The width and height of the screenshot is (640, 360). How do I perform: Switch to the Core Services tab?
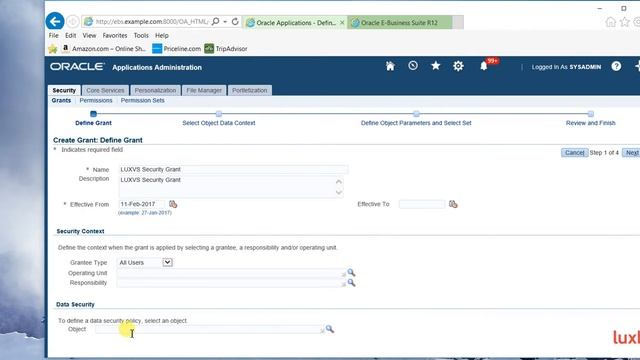[105, 90]
